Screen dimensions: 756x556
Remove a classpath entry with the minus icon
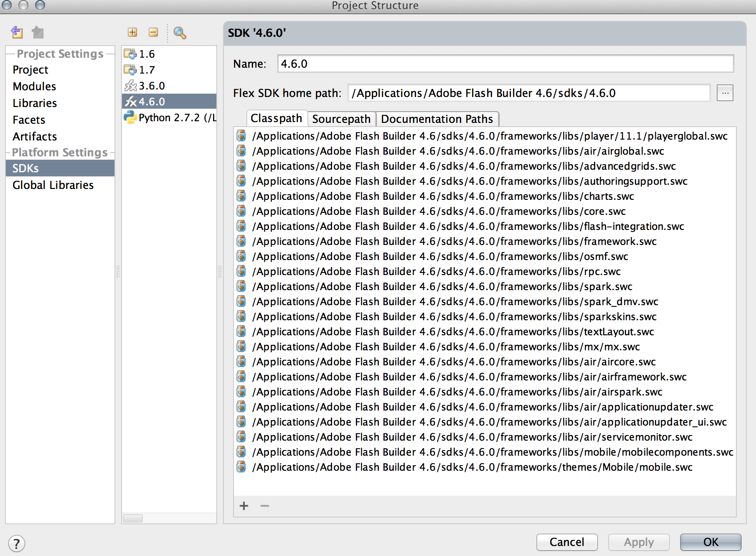pyautogui.click(x=264, y=506)
